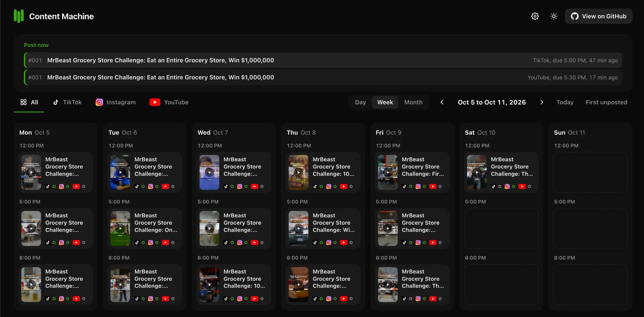
Task: Open settings with the gear icon
Action: tap(535, 16)
